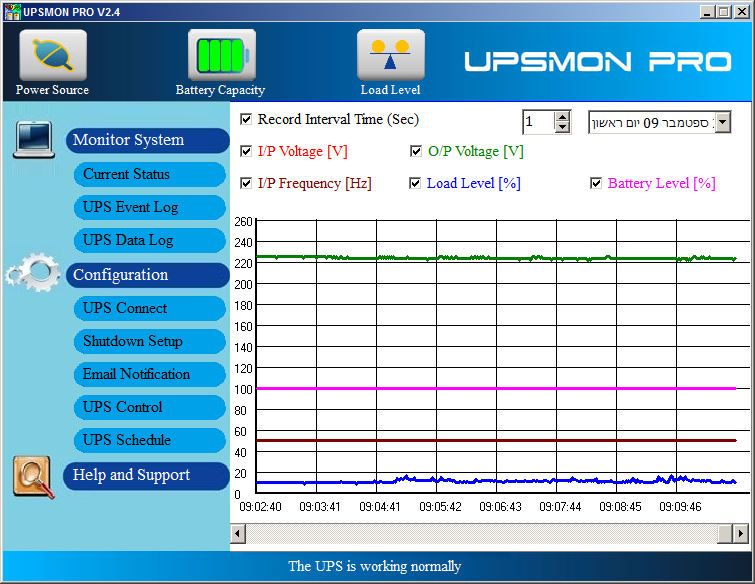Maximize the UPSMON PRO window
The height and width of the screenshot is (584, 755).
(x=723, y=12)
